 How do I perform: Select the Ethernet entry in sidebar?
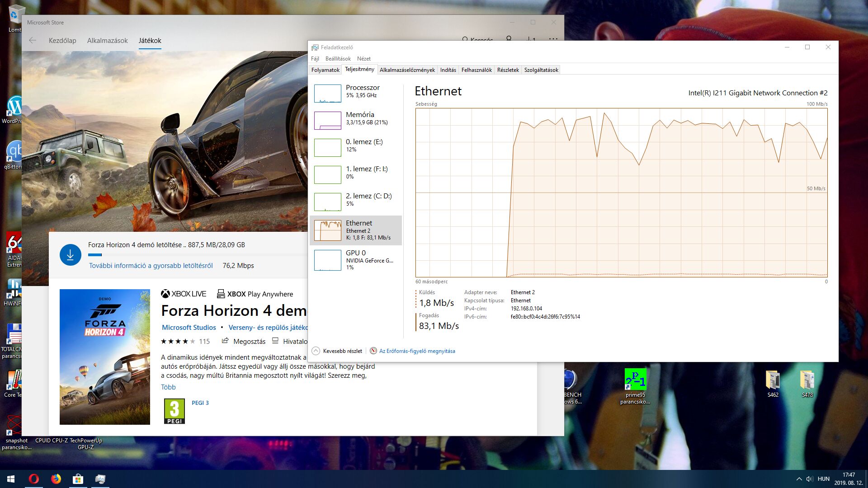tap(356, 230)
